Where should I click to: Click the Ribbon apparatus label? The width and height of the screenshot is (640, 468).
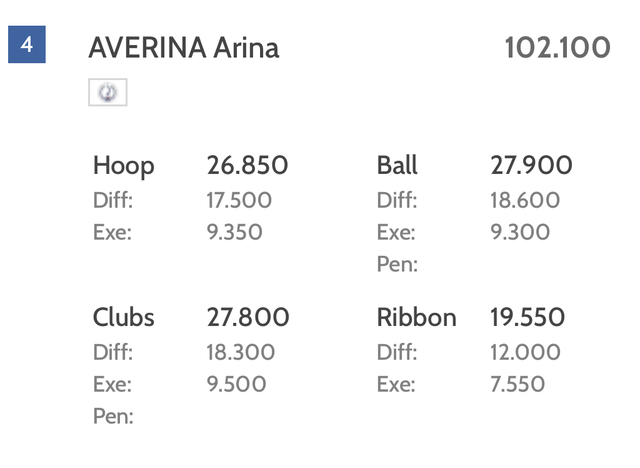[x=417, y=317]
